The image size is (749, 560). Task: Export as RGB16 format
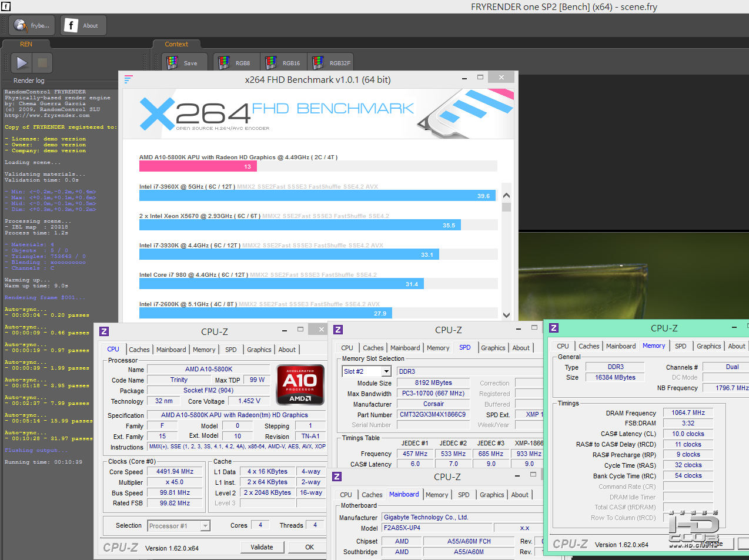(283, 63)
